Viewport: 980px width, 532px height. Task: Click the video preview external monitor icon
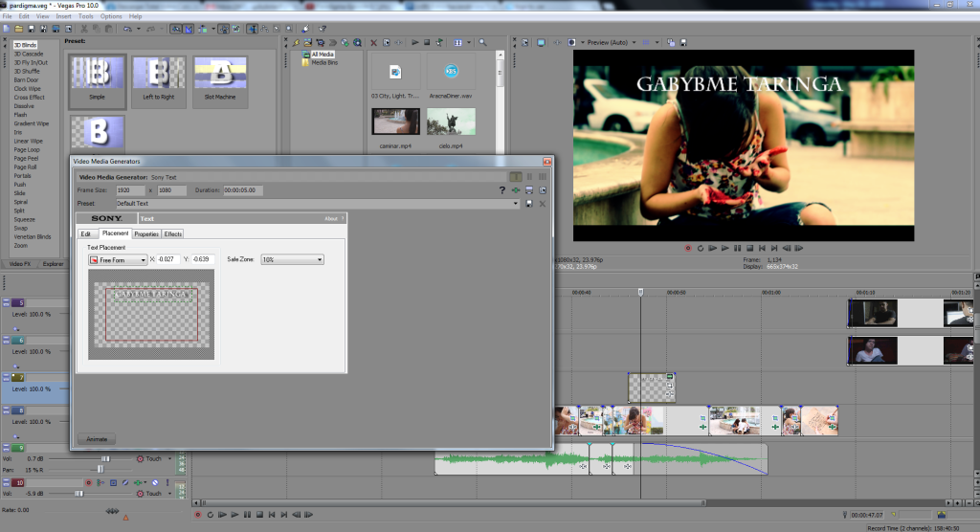[542, 42]
